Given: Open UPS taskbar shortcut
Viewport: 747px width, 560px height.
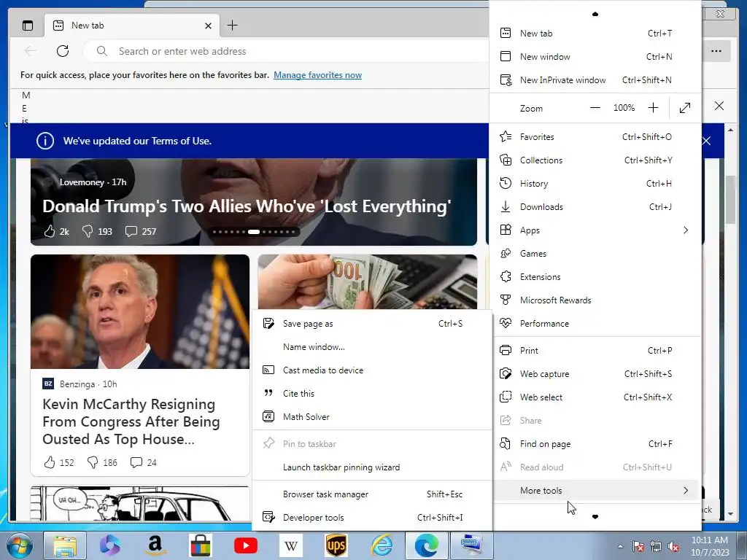Looking at the screenshot, I should [x=336, y=545].
